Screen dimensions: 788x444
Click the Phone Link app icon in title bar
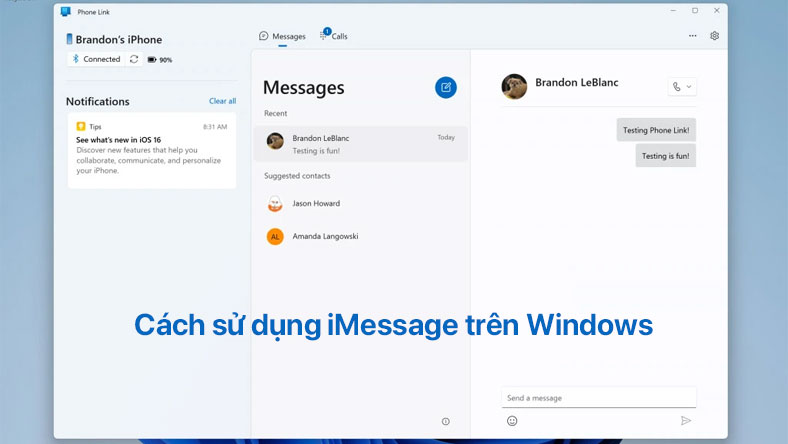[x=66, y=12]
